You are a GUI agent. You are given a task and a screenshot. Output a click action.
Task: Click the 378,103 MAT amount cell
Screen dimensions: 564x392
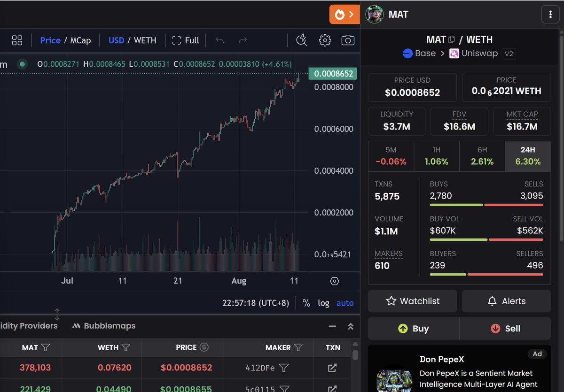(35, 368)
